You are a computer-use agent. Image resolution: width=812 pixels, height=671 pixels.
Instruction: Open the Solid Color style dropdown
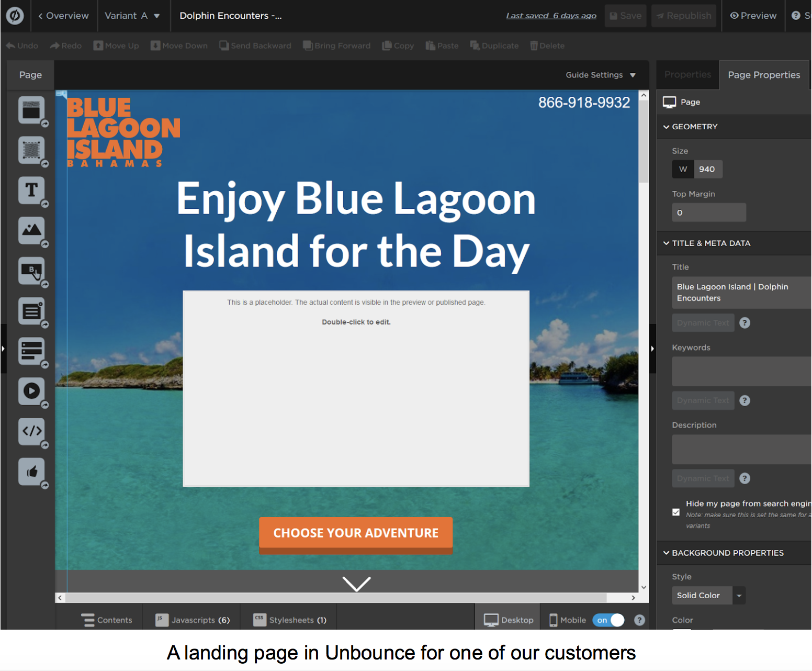[708, 596]
